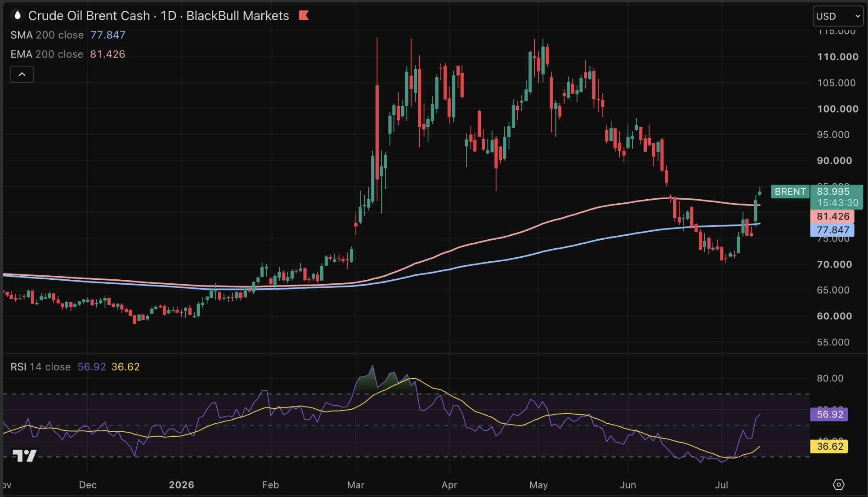This screenshot has width=868, height=497.
Task: Click the 100.000 level on price axis
Action: pos(837,109)
